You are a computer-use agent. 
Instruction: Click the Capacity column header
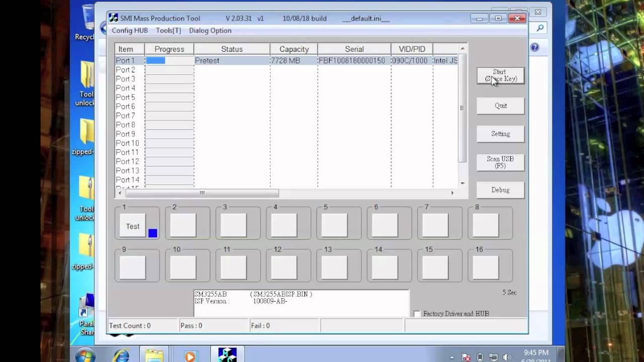pyautogui.click(x=294, y=49)
